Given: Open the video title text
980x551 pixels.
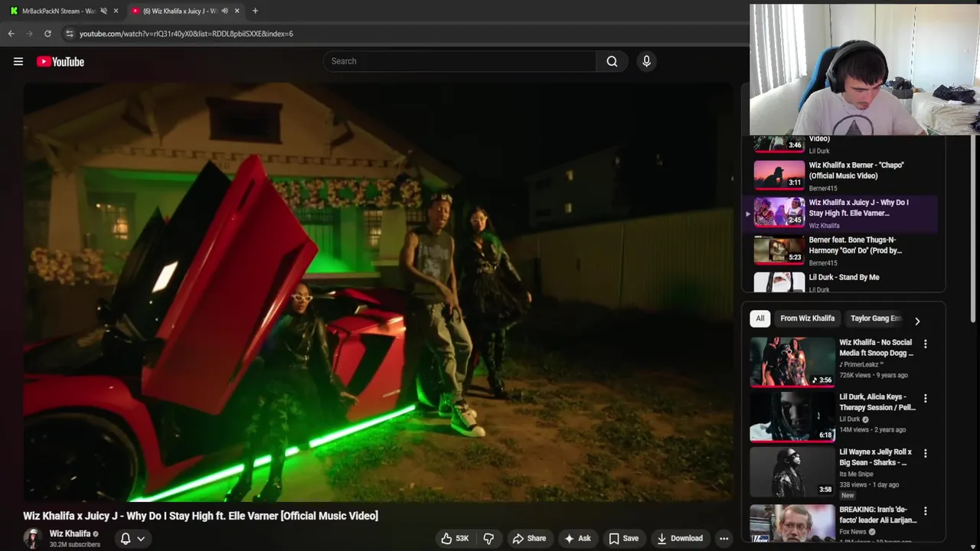Looking at the screenshot, I should [x=201, y=516].
